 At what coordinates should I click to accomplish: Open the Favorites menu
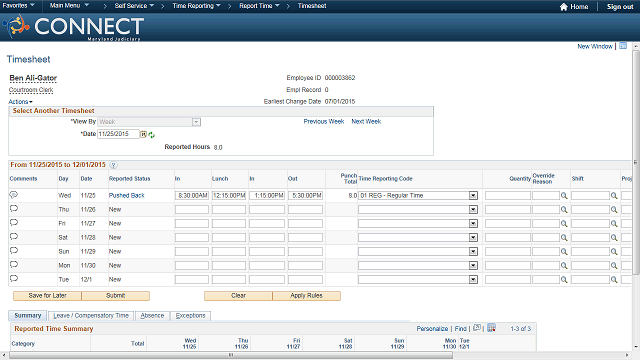click(x=18, y=6)
